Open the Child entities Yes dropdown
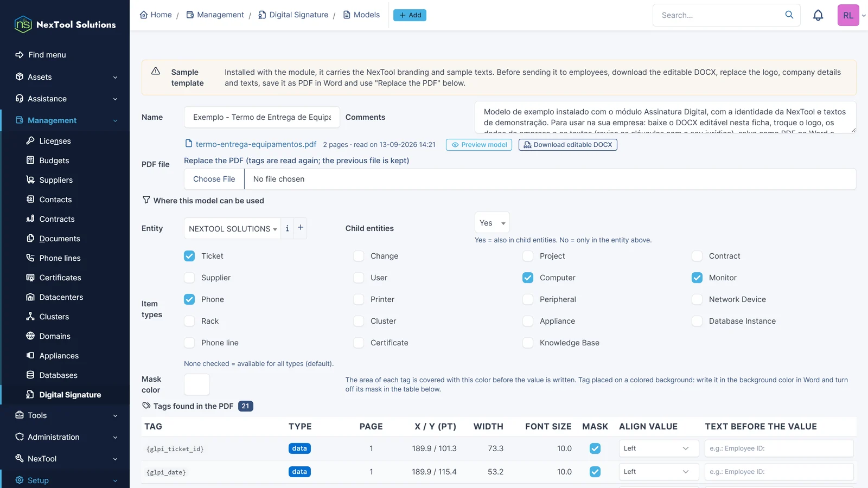868x488 pixels. 492,223
